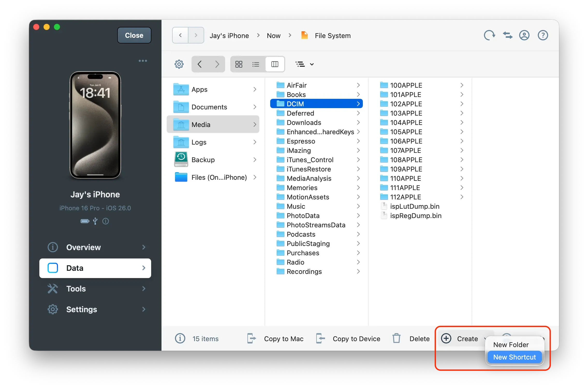Switch to grid view
Viewport: 588px width, 389px height.
pos(239,64)
